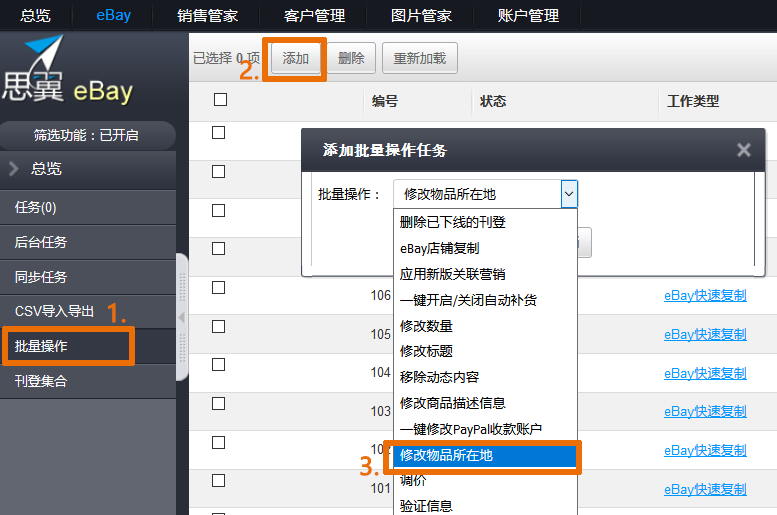
Task: Tick the checkbox for row 103
Action: pos(219,403)
